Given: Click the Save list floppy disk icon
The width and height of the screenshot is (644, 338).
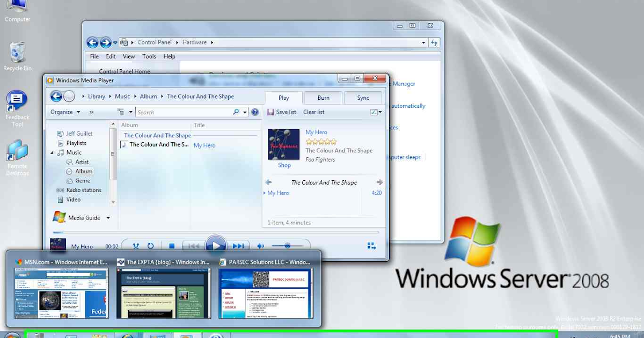Looking at the screenshot, I should pos(270,112).
